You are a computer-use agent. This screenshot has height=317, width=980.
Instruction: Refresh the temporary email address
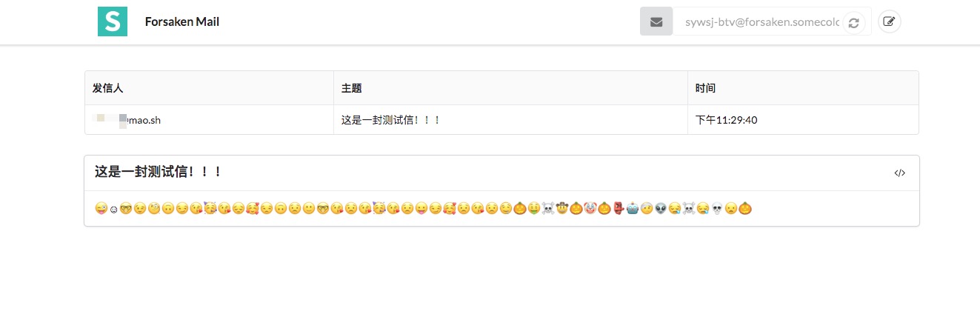click(853, 22)
